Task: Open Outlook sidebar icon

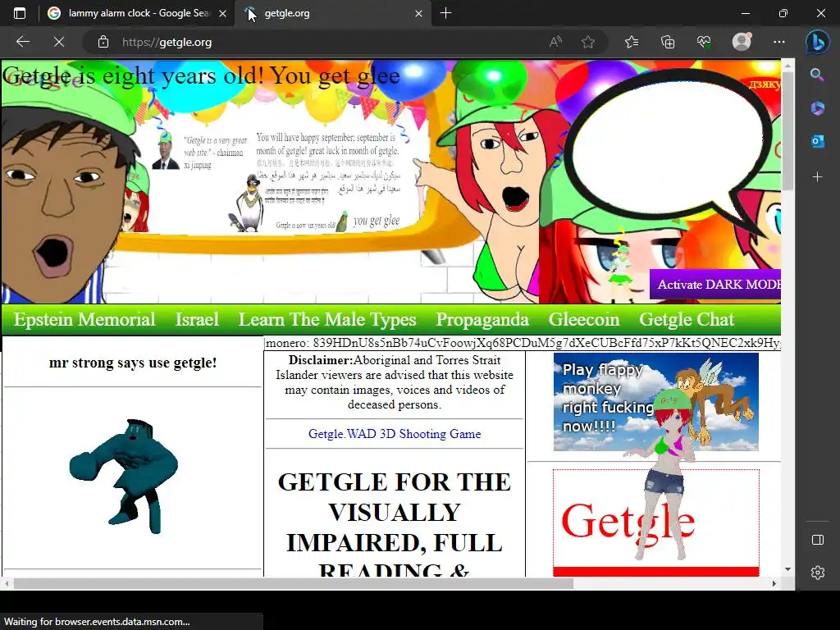Action: 817,141
